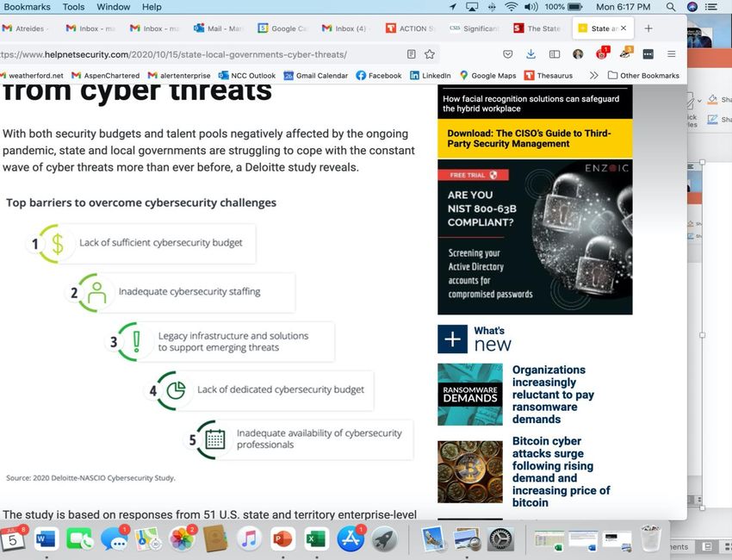Open Spotlight search in the menu bar
The height and width of the screenshot is (560, 732).
(x=671, y=7)
